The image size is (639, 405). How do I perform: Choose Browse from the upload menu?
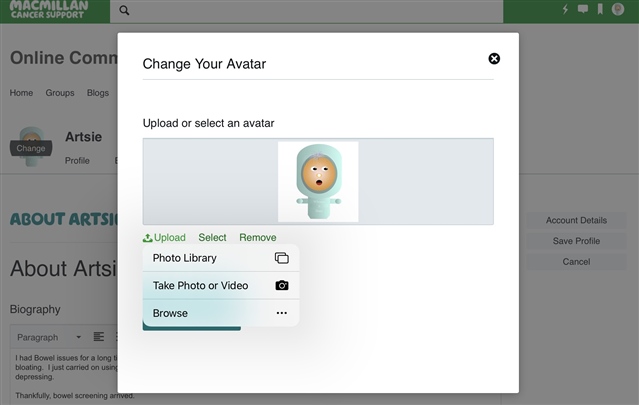pyautogui.click(x=221, y=313)
